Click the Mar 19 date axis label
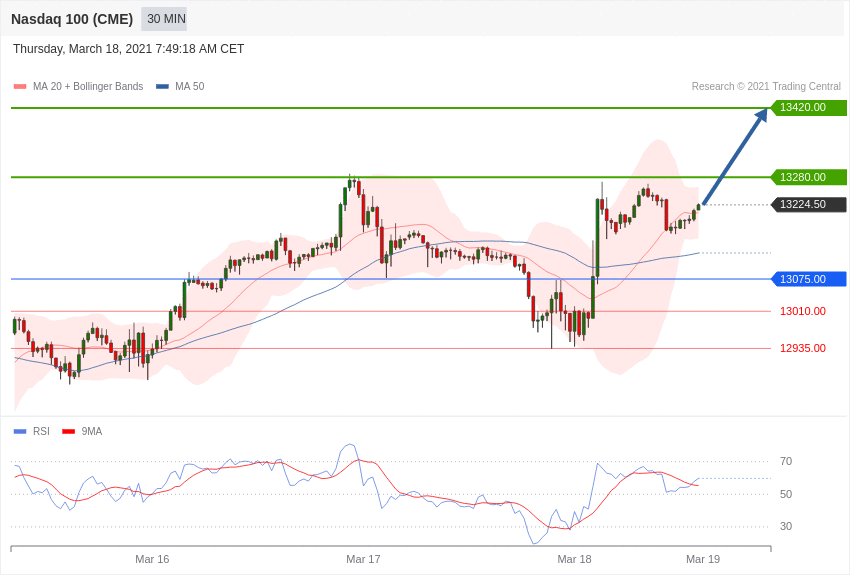850x576 pixels. click(703, 559)
